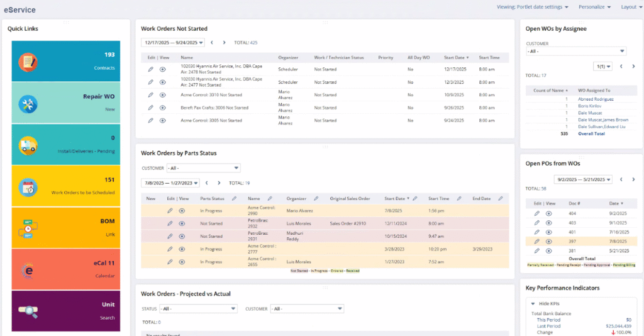Click the BOM Link tile icon
This screenshot has width=644, height=336.
(28, 228)
